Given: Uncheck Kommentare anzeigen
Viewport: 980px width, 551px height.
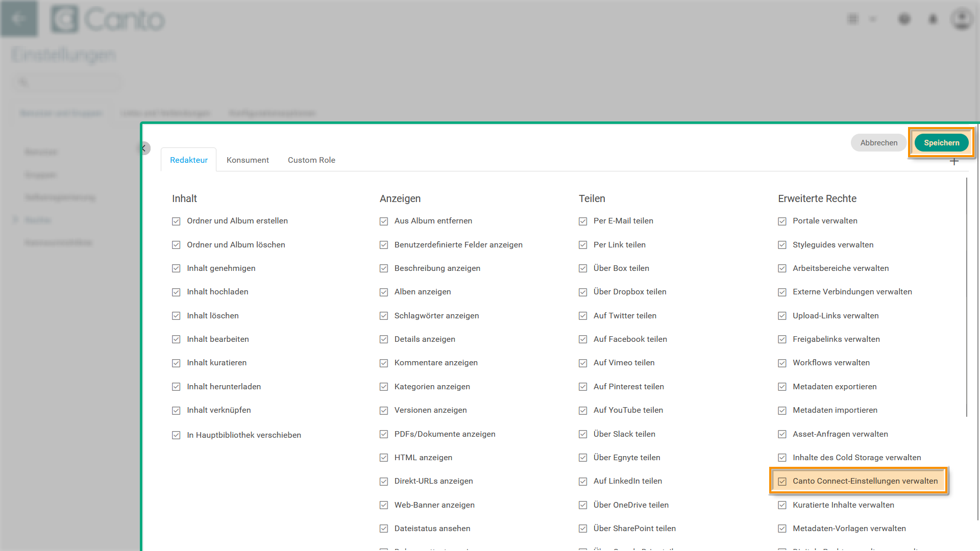Looking at the screenshot, I should [384, 363].
